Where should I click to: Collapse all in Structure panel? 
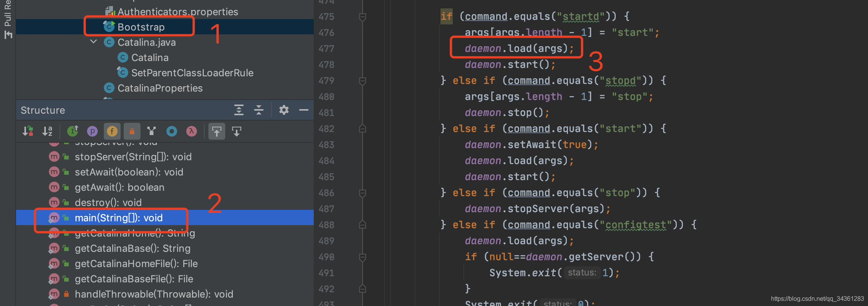tap(259, 110)
